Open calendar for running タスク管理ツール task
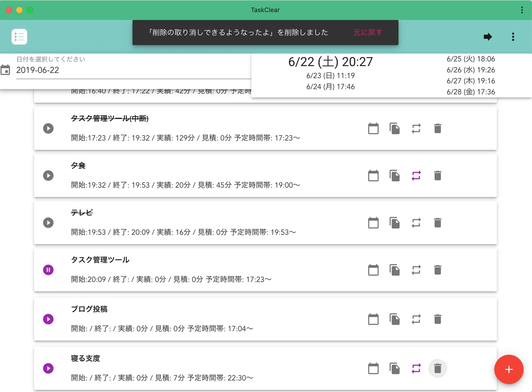The width and height of the screenshot is (532, 392). click(374, 270)
